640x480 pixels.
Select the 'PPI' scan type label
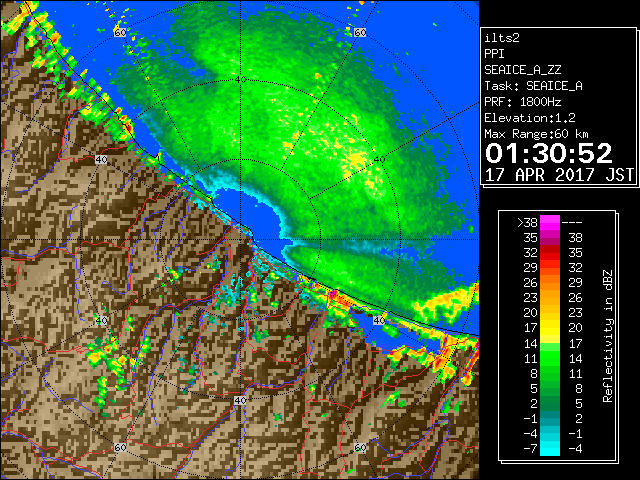[494, 54]
